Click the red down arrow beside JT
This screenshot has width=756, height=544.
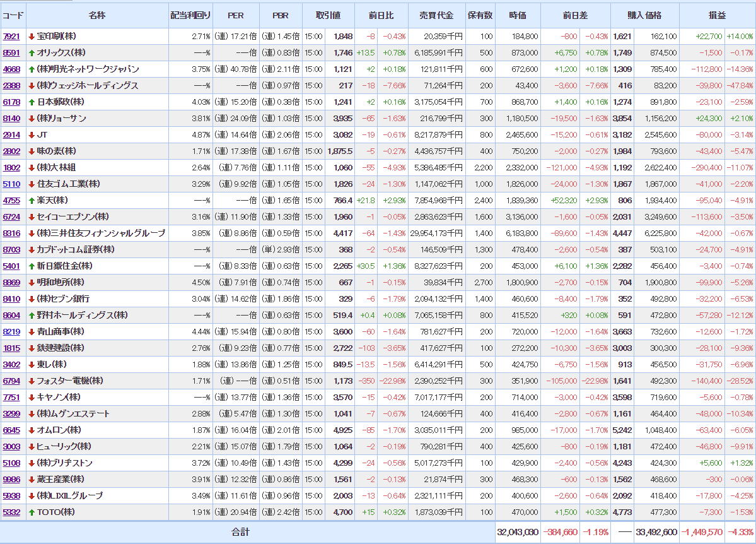32,135
